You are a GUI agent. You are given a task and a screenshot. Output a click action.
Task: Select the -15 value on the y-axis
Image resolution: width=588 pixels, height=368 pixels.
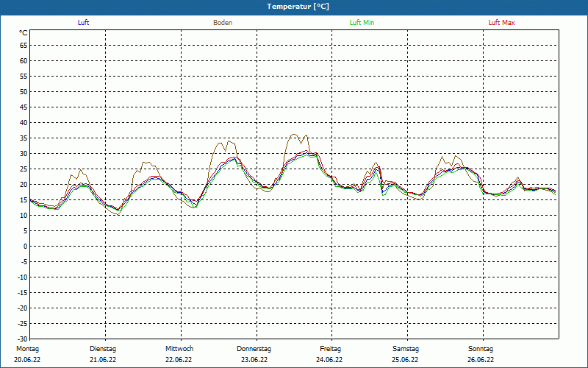point(23,292)
